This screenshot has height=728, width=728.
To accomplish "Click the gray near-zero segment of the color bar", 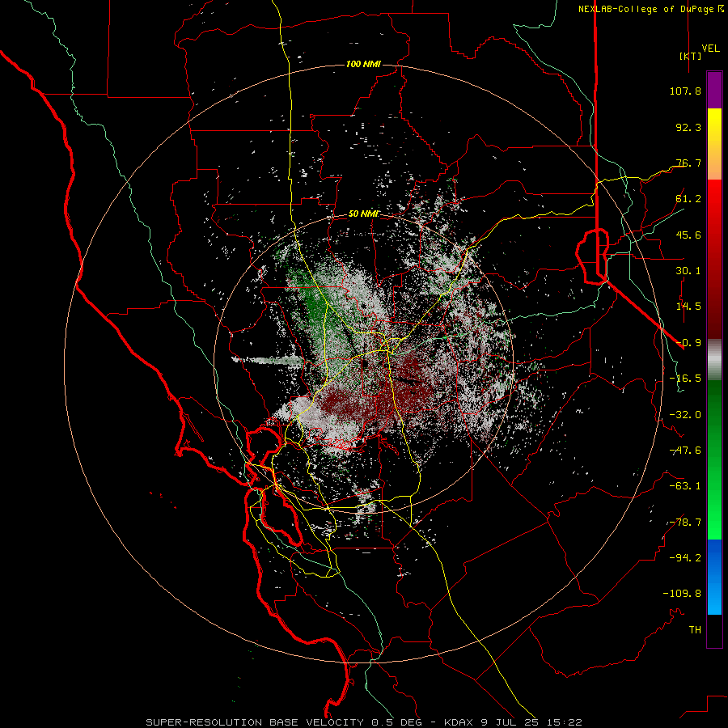I will click(714, 360).
